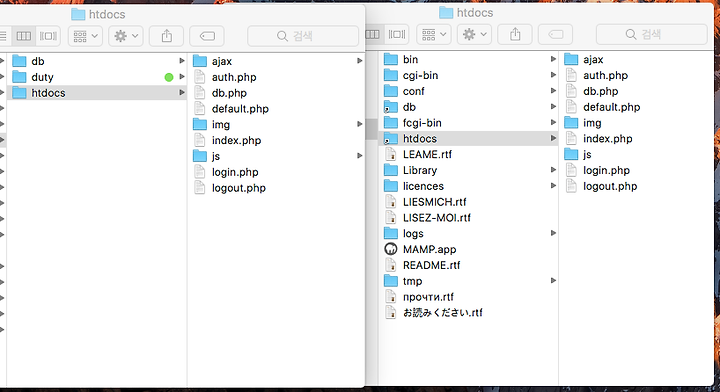Select LEAME.rtf file

coord(468,154)
